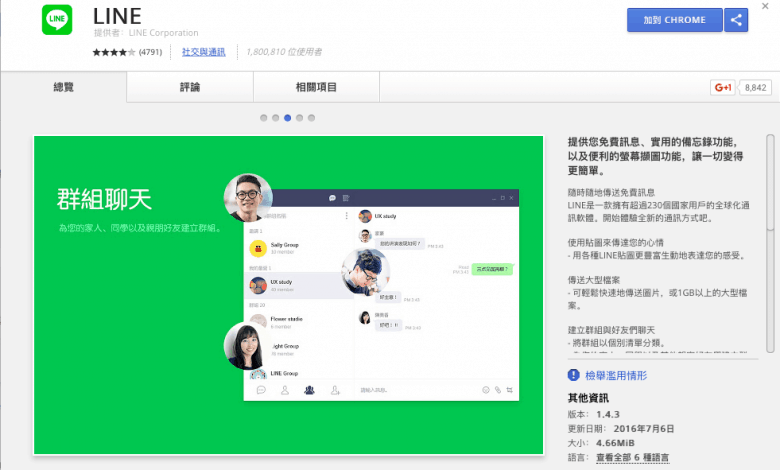The image size is (780, 470).
Task: Click the 8,842 plus-one count
Action: (x=755, y=88)
